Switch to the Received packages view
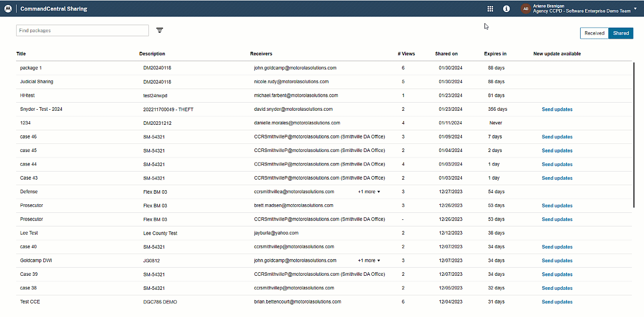644x317 pixels. 594,33
